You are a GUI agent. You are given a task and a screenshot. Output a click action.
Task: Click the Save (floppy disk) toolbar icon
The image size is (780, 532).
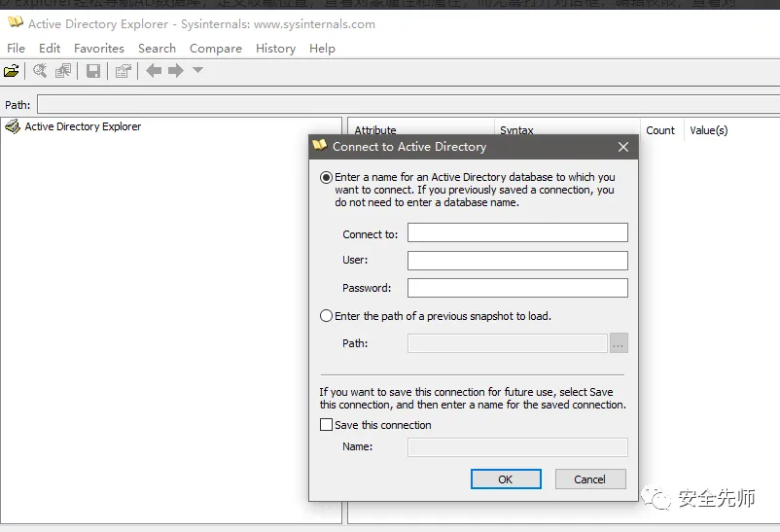tap(93, 71)
